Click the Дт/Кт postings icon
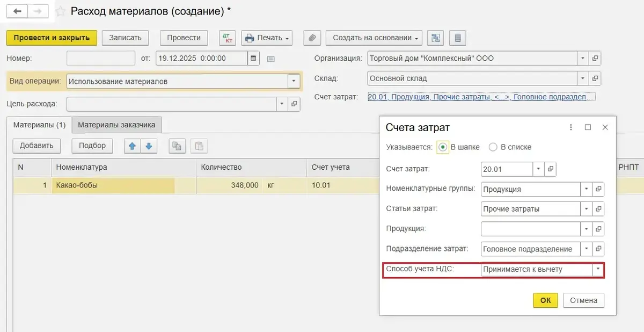This screenshot has width=644, height=332. click(228, 38)
